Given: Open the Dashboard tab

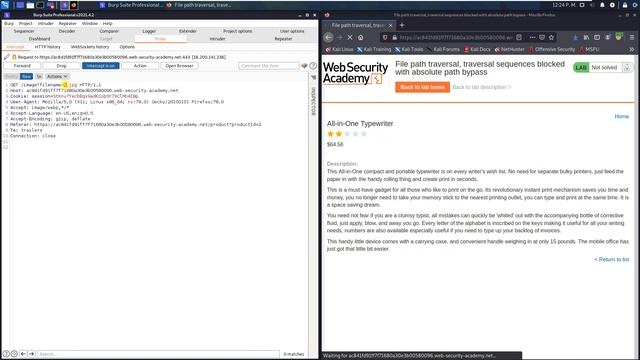Looking at the screenshot, I should (x=39, y=39).
